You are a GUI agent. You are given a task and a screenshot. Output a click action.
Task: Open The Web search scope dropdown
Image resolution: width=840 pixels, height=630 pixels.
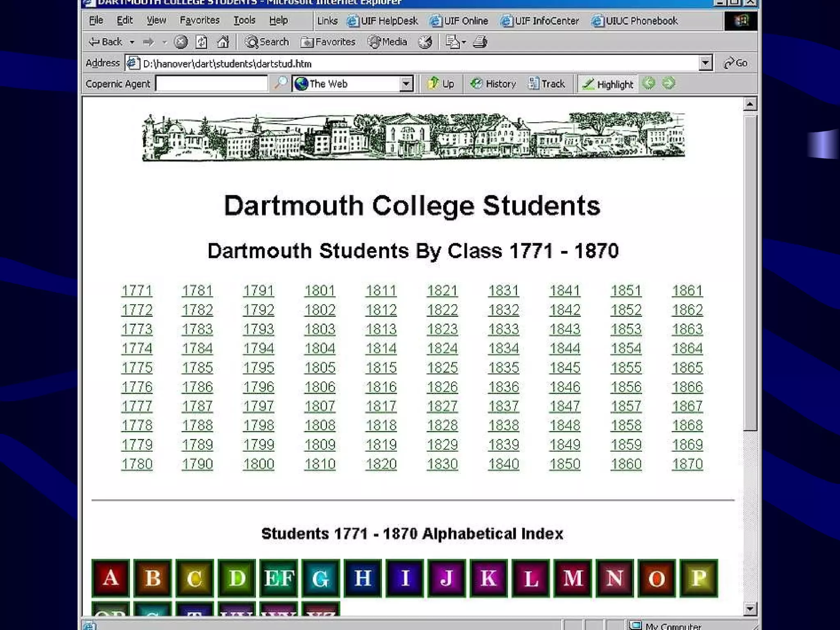point(406,84)
